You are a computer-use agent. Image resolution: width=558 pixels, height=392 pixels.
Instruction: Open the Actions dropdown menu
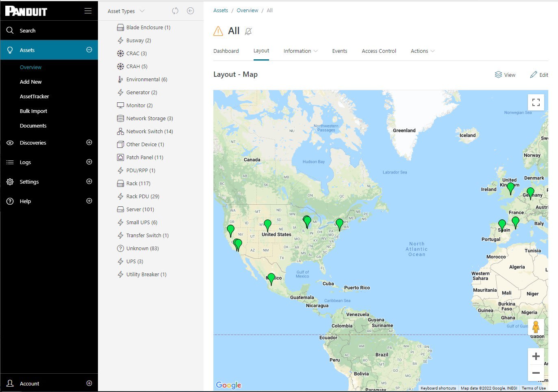pyautogui.click(x=422, y=51)
